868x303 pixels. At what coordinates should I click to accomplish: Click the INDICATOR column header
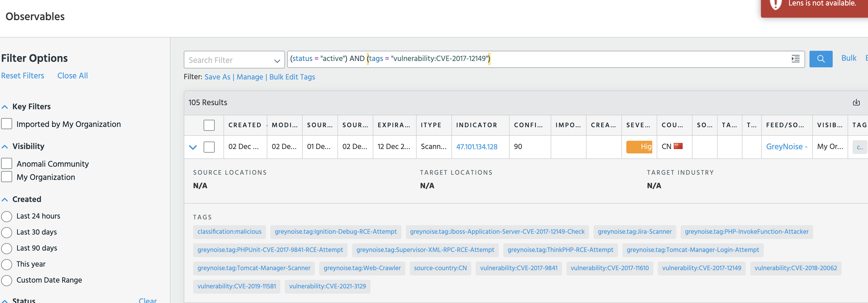476,125
